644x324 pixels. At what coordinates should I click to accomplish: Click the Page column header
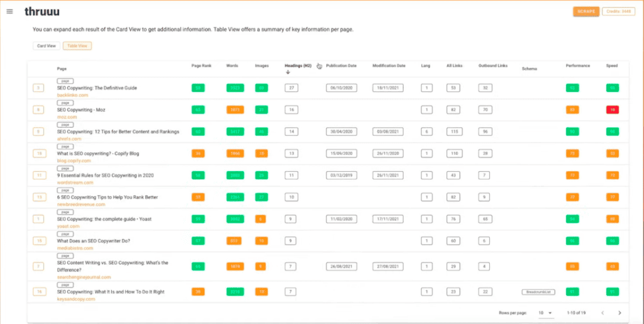point(62,69)
